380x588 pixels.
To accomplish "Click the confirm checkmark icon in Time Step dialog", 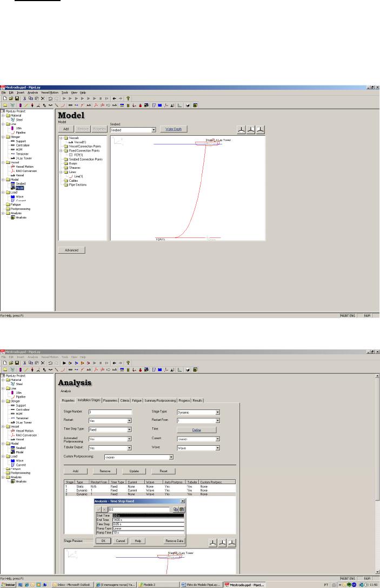I will coord(98,509).
